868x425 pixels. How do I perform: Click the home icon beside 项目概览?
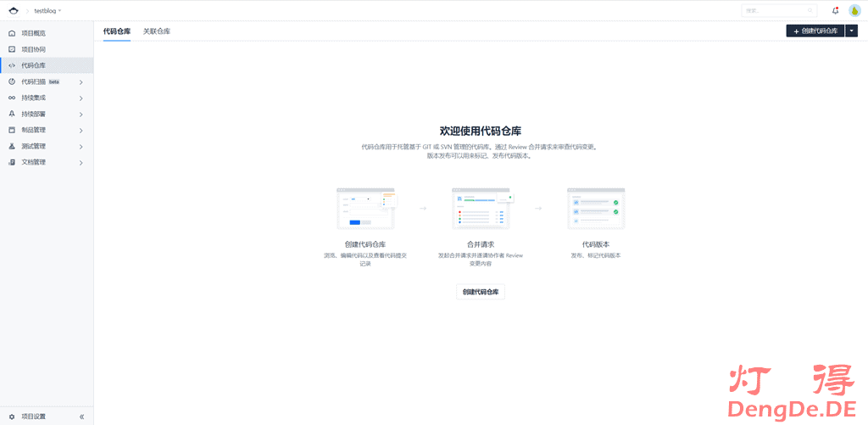12,33
